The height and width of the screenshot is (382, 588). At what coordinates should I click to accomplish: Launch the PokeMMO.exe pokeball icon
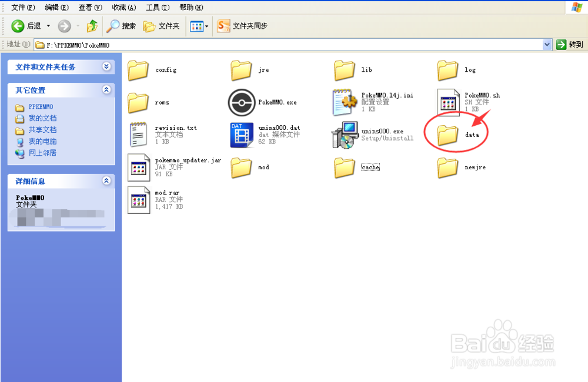[242, 102]
